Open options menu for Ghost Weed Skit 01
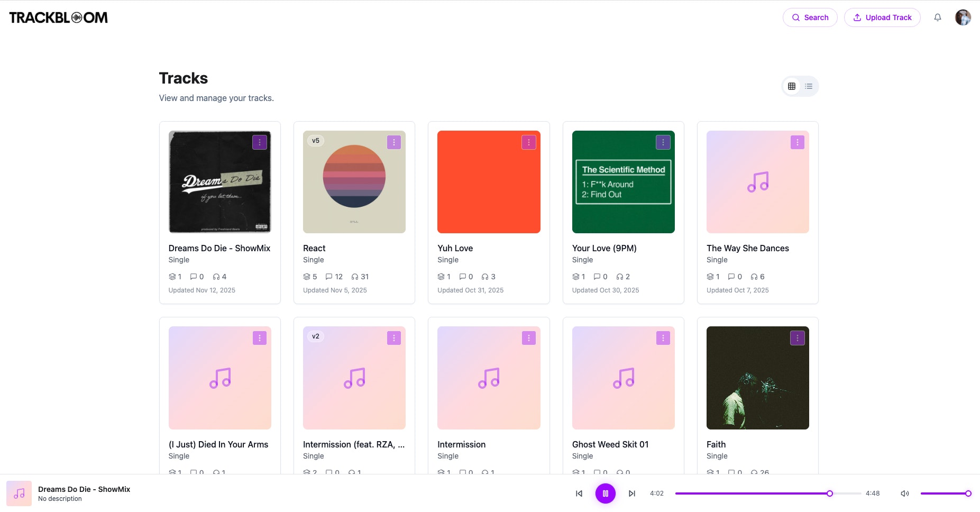The image size is (980, 512). pyautogui.click(x=663, y=338)
